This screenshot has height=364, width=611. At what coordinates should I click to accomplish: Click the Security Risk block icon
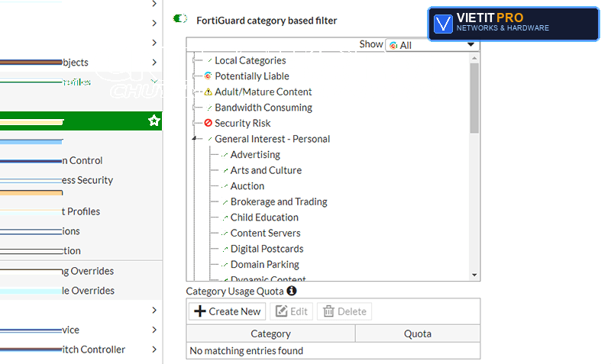point(208,123)
